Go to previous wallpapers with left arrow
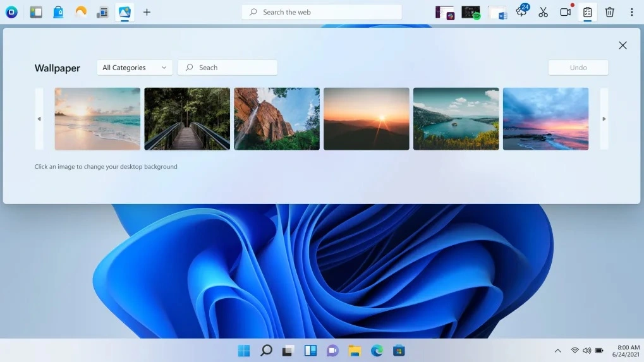Viewport: 644px width, 362px height. tap(39, 119)
